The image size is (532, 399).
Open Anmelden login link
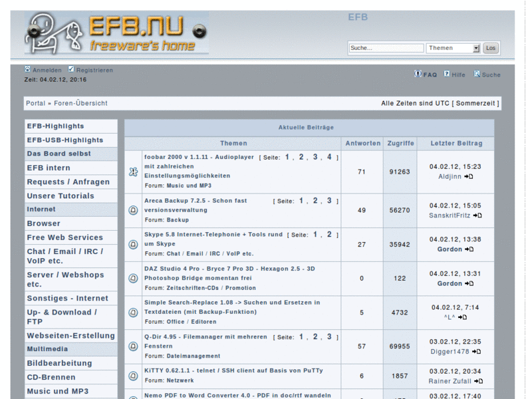point(47,70)
